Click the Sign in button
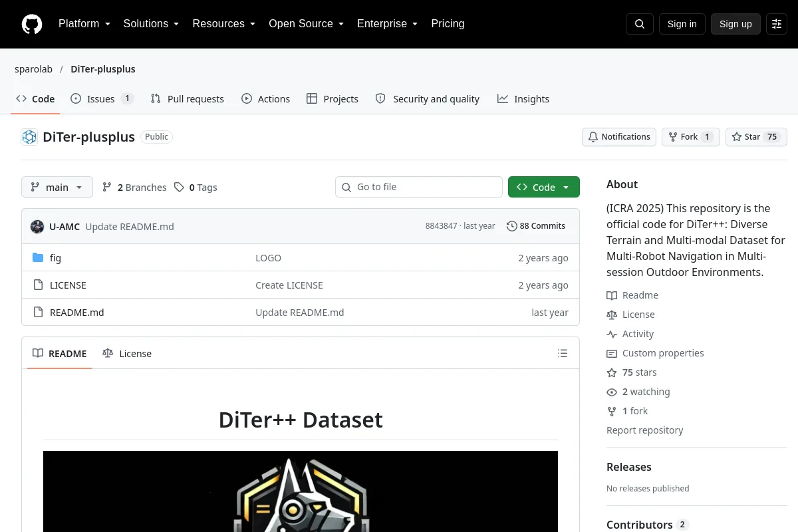 click(682, 24)
